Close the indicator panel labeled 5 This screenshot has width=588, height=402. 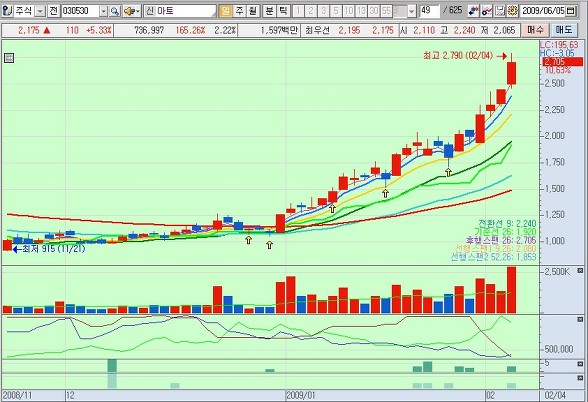580,364
